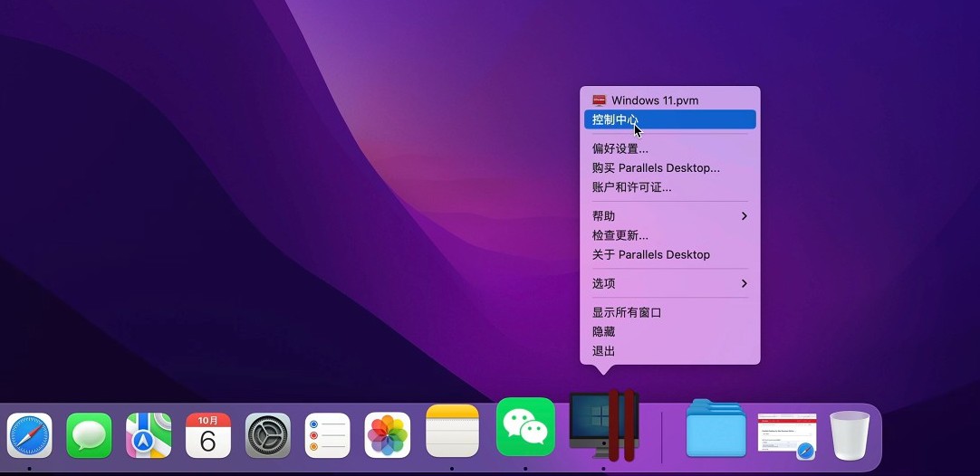Launch the Messages app icon
980x476 pixels.
click(x=89, y=436)
